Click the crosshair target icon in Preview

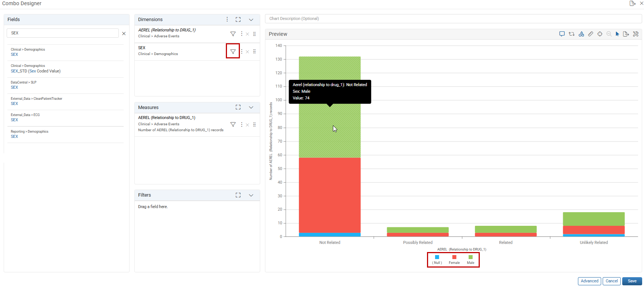point(600,34)
